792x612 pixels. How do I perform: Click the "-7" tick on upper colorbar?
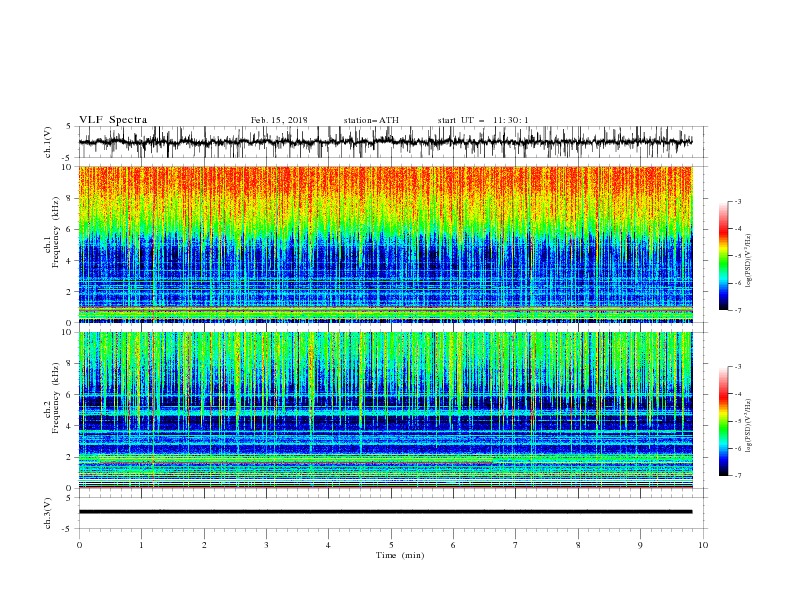737,310
